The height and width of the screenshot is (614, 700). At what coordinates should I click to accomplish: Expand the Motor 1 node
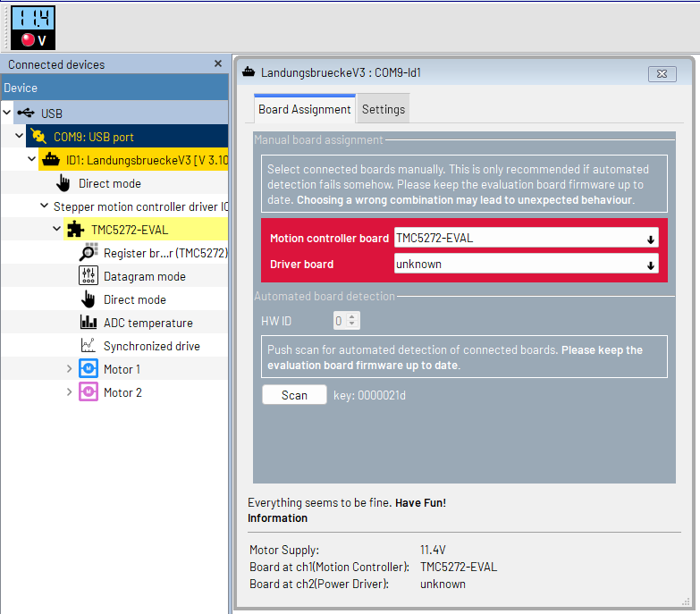69,368
